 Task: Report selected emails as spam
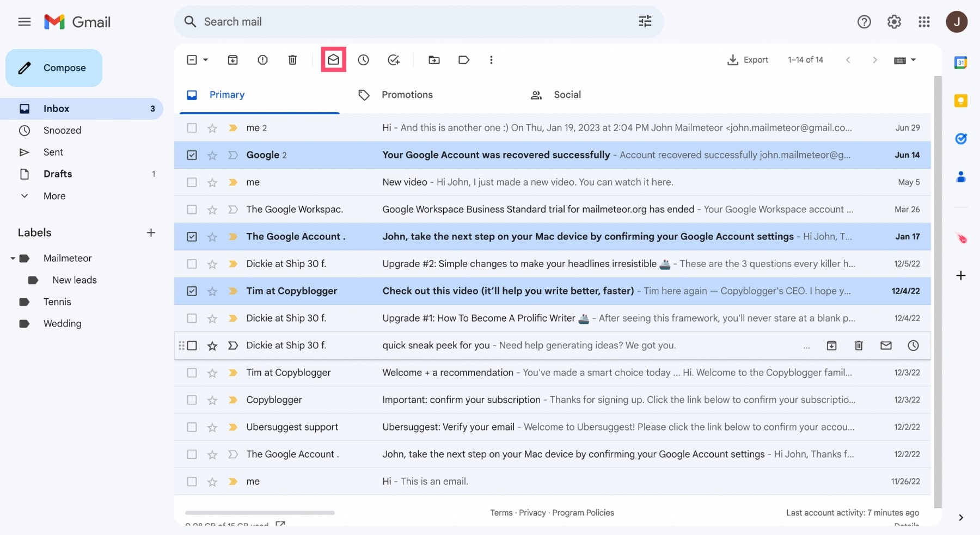click(262, 60)
